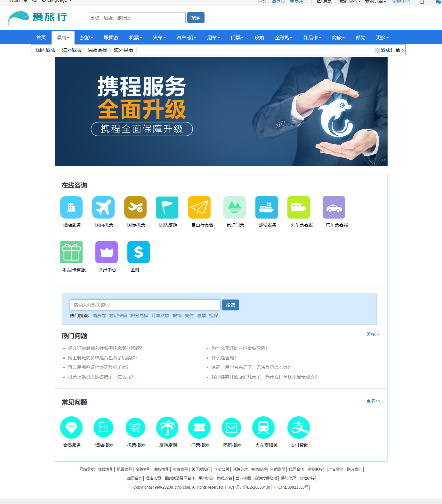The width and height of the screenshot is (442, 504).
Task: Switch to 海外酒店 sub-tab
Action: point(72,50)
